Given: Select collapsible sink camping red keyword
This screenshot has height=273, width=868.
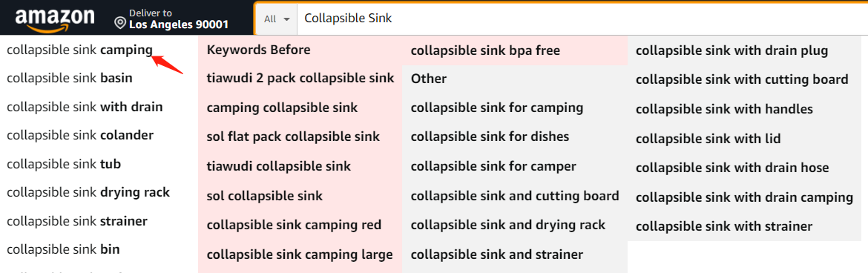Looking at the screenshot, I should (294, 226).
